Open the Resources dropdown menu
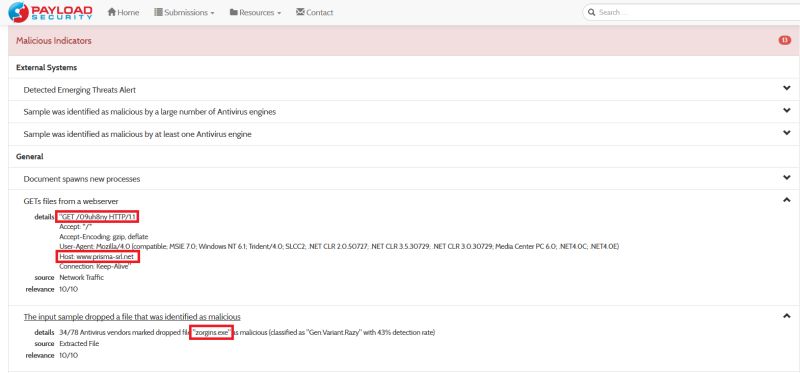 (x=255, y=12)
